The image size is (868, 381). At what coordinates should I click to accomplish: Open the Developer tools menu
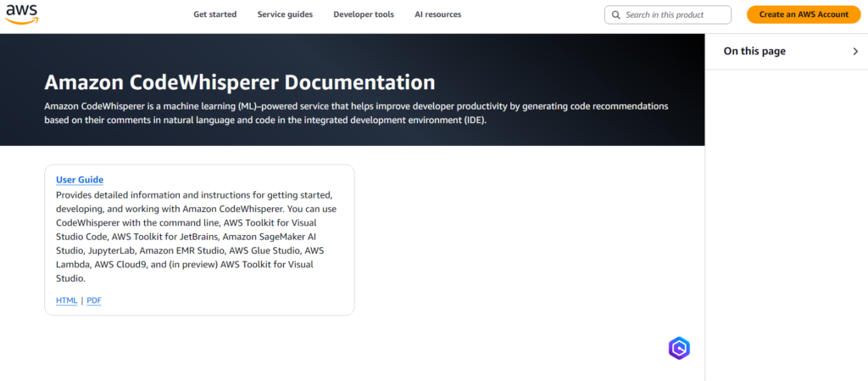click(x=364, y=14)
